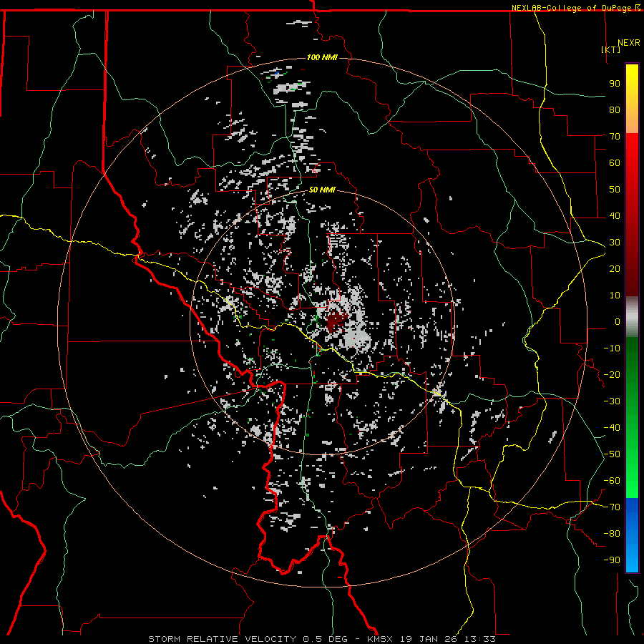This screenshot has width=644, height=644.
Task: Click the dark red velocity patch near radar center
Action: pos(336,321)
